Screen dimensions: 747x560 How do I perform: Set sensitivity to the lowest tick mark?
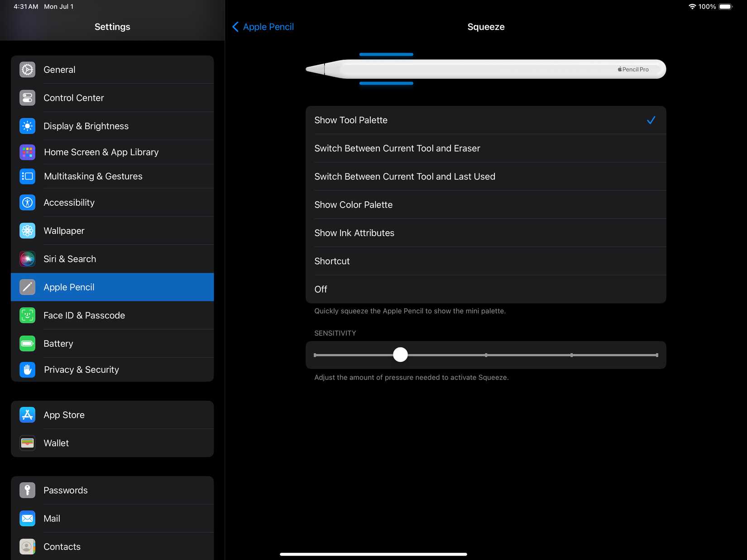[x=315, y=355]
